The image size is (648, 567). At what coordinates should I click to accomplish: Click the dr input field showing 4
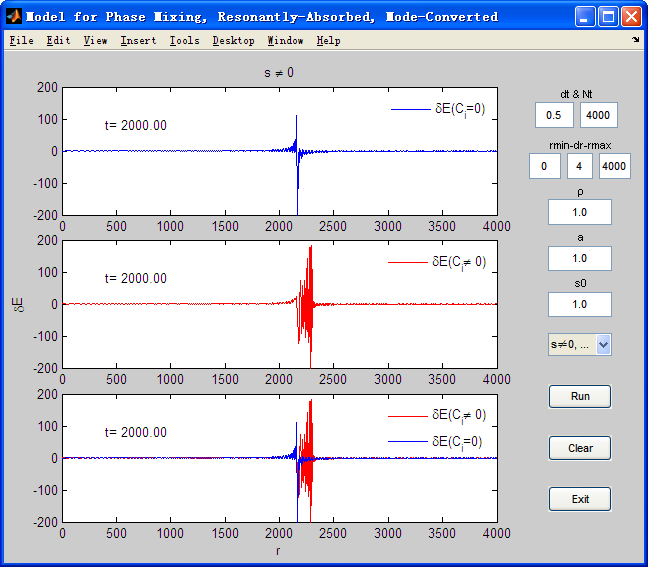click(x=579, y=166)
